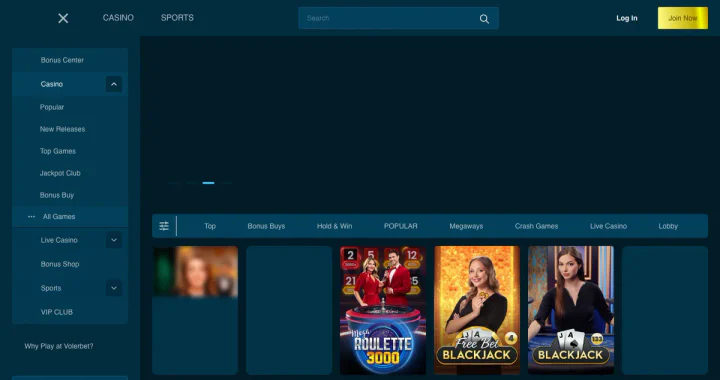Close the side menu with the X icon
Viewport: 720px width, 380px height.
(63, 18)
